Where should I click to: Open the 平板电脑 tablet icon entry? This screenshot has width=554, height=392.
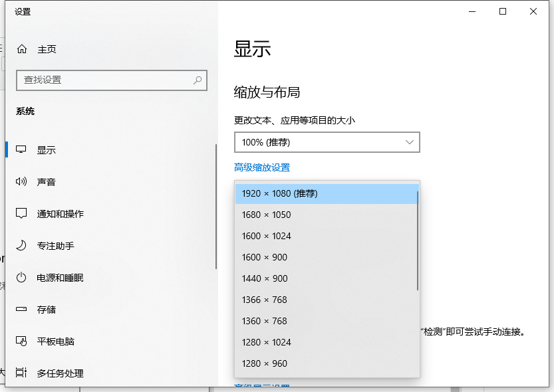click(22, 342)
